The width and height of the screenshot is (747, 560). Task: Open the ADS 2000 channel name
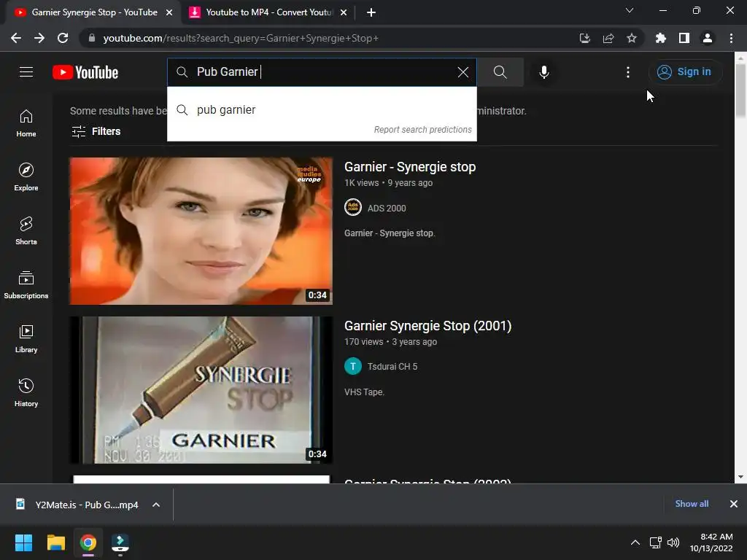click(387, 208)
